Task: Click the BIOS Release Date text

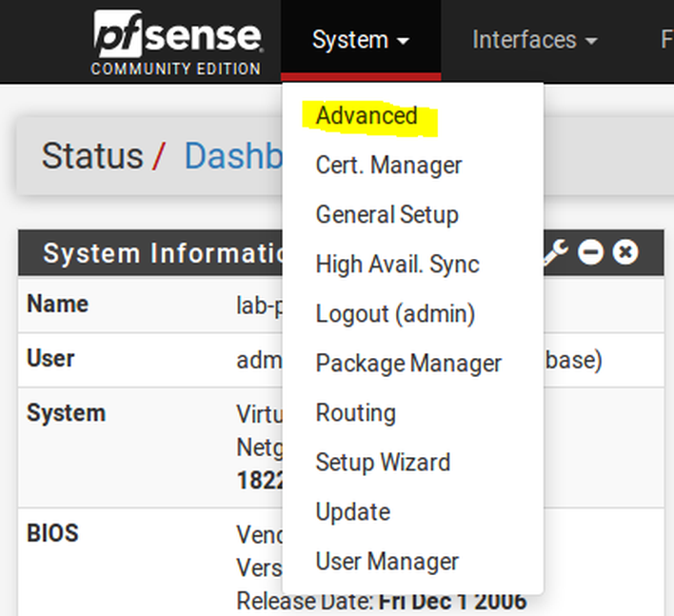Action: pyautogui.click(x=382, y=601)
